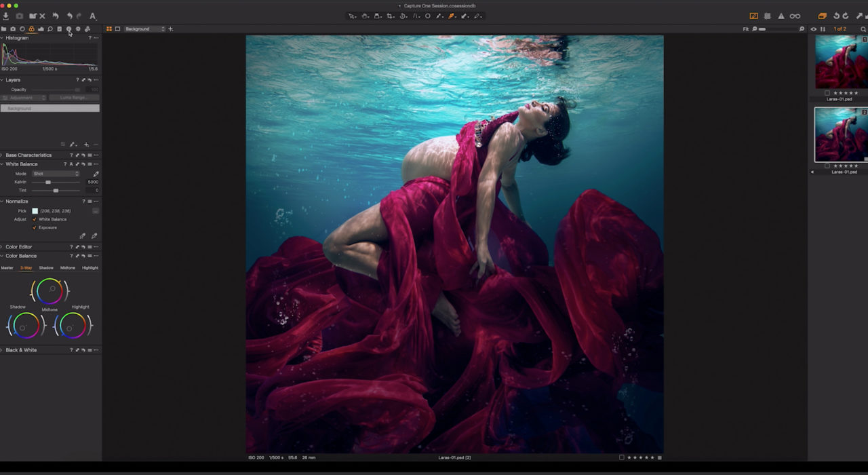868x475 pixels.
Task: Select the Pan hand tool
Action: [x=365, y=16]
